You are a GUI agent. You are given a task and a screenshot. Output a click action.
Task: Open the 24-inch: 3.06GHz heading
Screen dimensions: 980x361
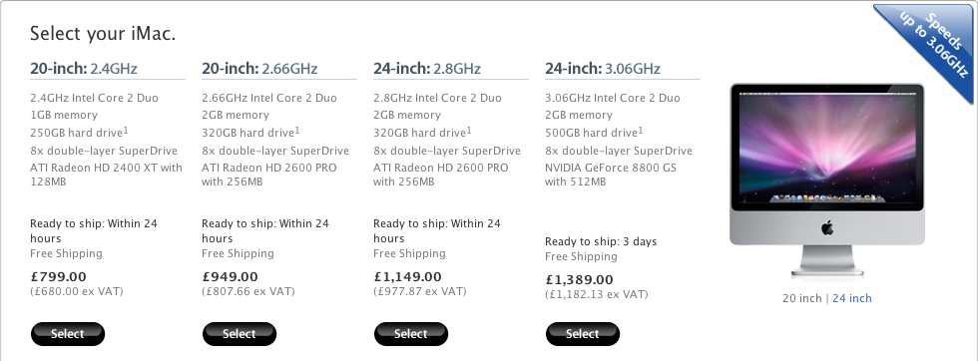[x=603, y=68]
